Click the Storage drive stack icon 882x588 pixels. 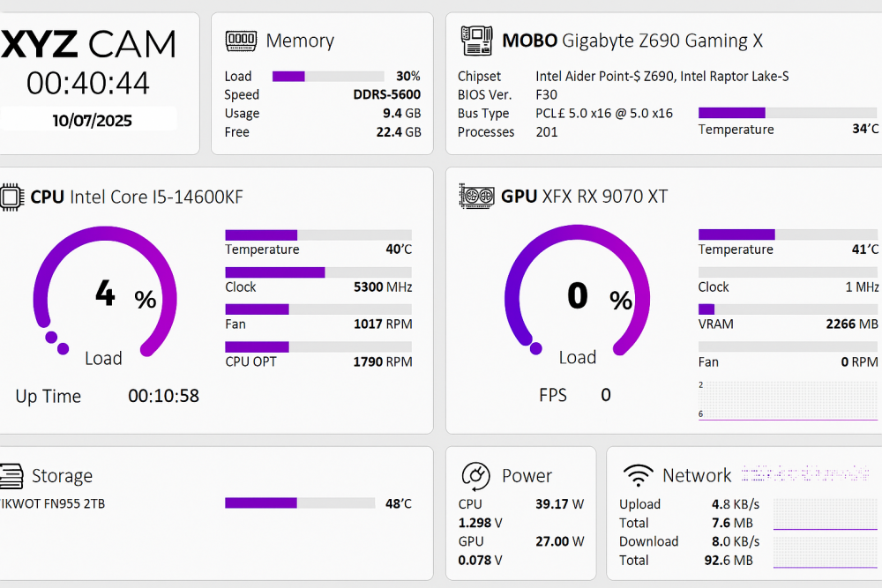tap(11, 476)
